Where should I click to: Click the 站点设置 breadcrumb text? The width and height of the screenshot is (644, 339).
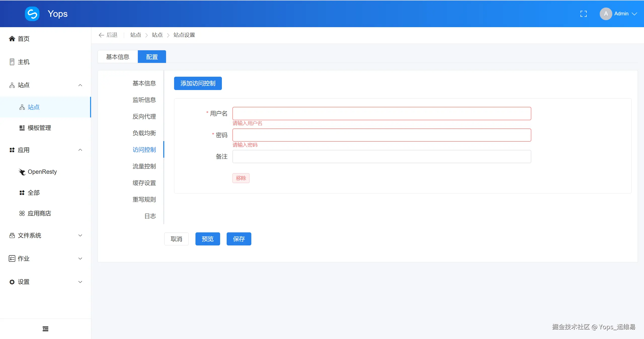(184, 35)
